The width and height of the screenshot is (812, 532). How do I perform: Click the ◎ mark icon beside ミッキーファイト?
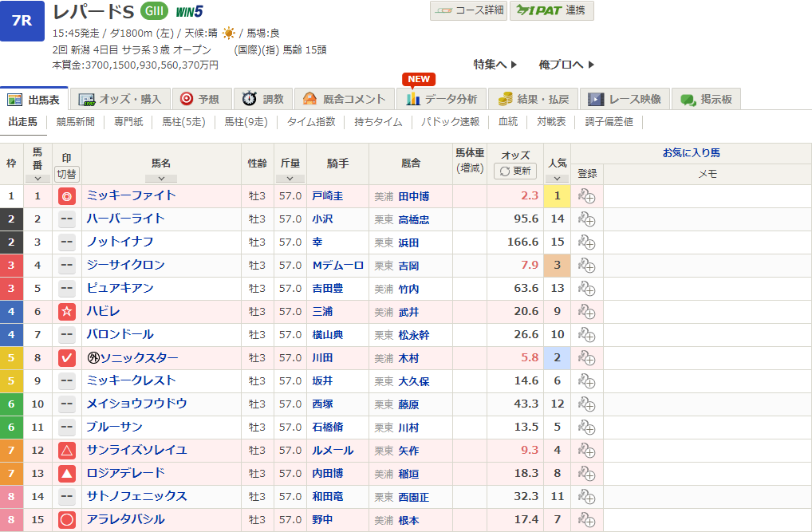(66, 195)
